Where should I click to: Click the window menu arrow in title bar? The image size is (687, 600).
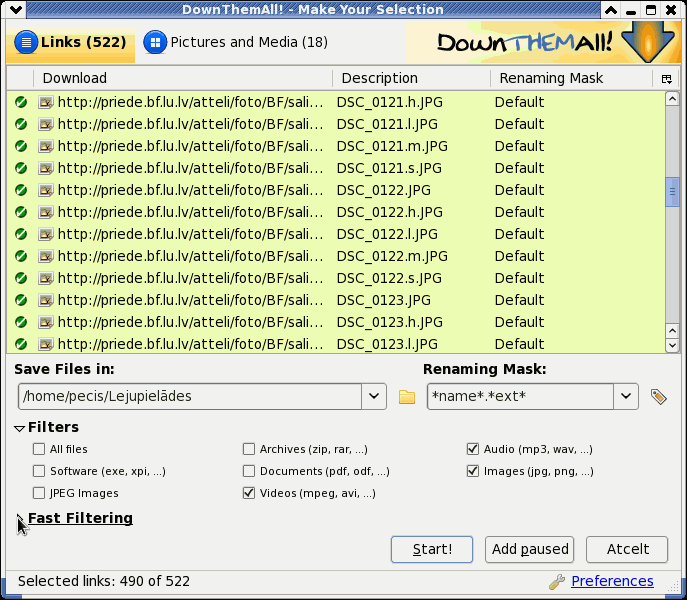click(x=16, y=10)
